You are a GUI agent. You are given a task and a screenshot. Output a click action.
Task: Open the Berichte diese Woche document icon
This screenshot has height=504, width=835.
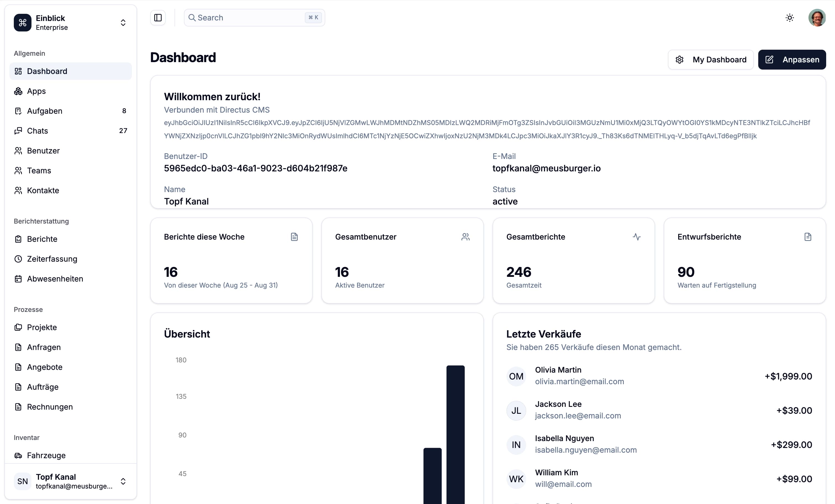pos(294,237)
